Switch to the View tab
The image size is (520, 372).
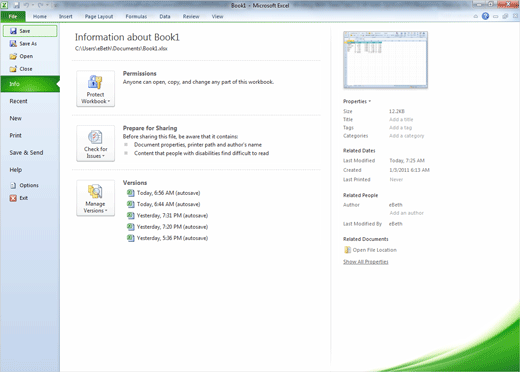click(217, 16)
